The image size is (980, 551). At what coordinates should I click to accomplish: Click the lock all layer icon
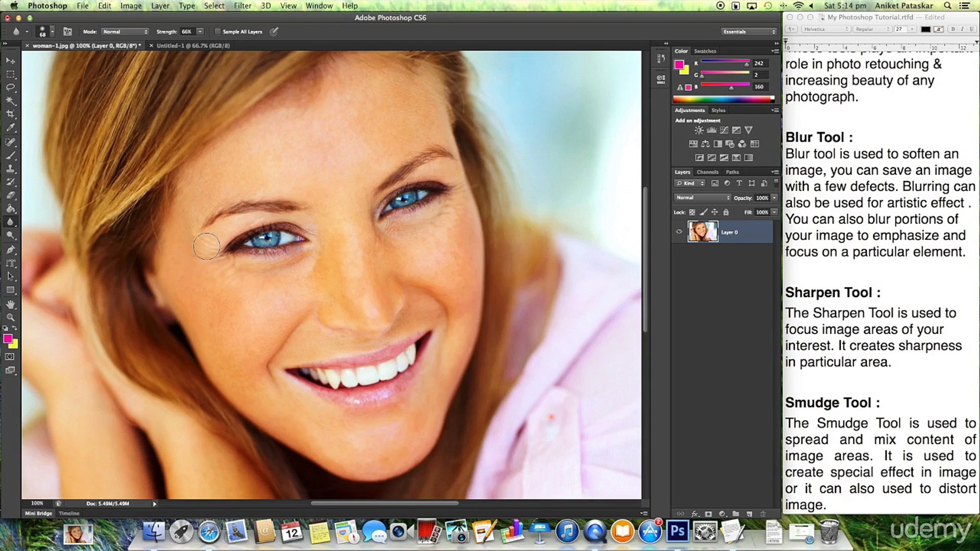click(726, 212)
